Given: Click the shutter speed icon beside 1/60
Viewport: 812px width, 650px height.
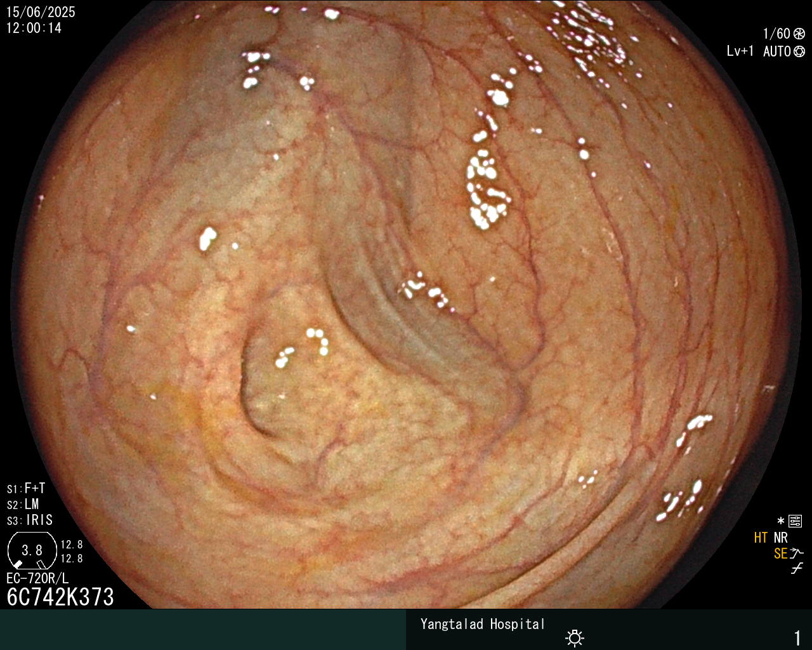Looking at the screenshot, I should coord(799,34).
